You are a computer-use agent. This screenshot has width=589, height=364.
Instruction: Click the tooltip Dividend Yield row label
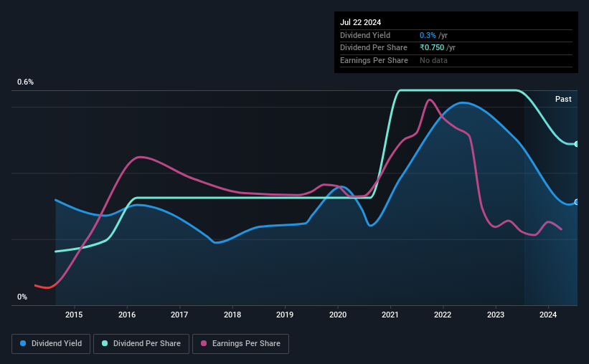365,35
